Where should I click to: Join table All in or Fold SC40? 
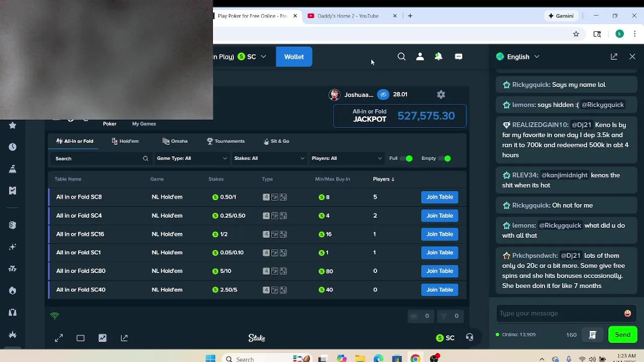440,290
